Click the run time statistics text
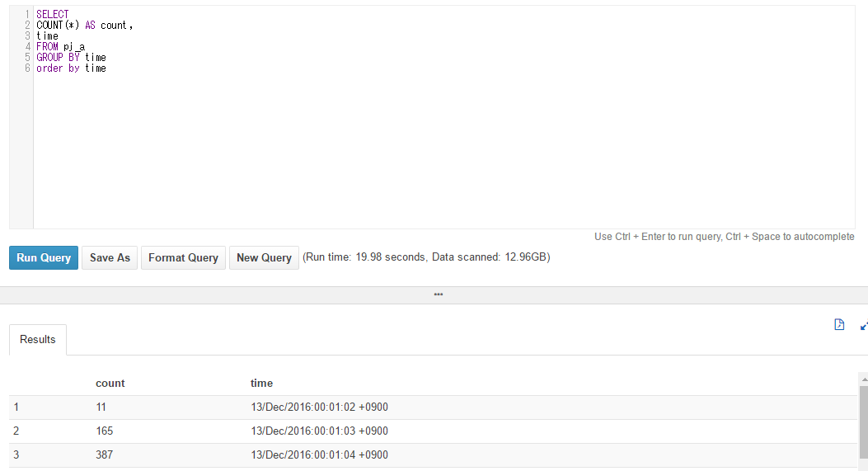Image resolution: width=868 pixels, height=471 pixels. pos(426,257)
